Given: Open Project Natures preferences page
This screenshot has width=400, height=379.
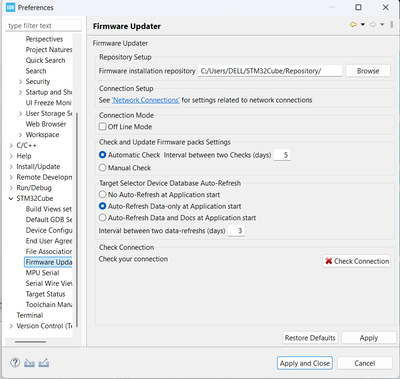Looking at the screenshot, I should (49, 50).
